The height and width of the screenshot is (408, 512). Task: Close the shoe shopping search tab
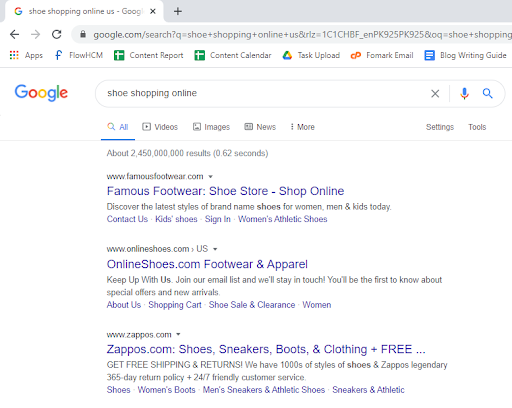pyautogui.click(x=153, y=11)
